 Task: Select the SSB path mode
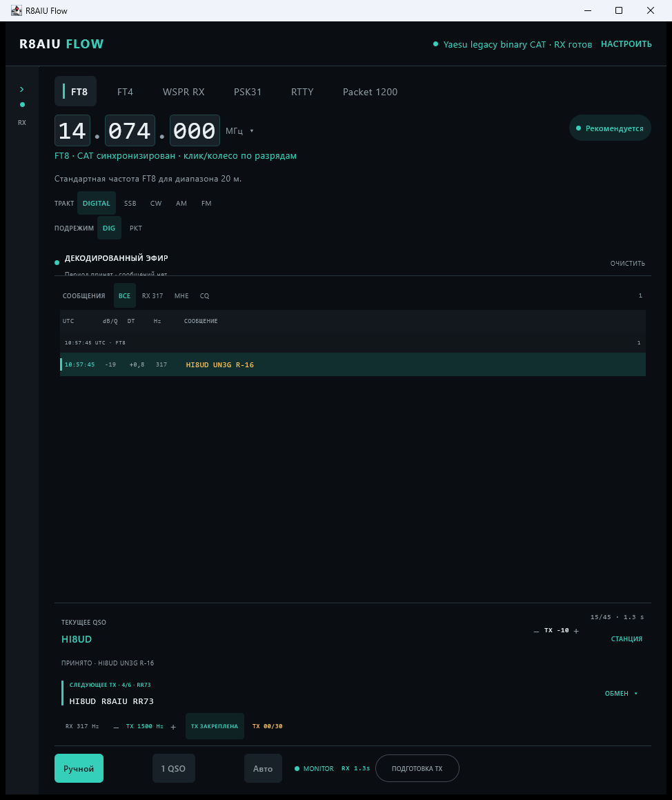click(x=130, y=203)
